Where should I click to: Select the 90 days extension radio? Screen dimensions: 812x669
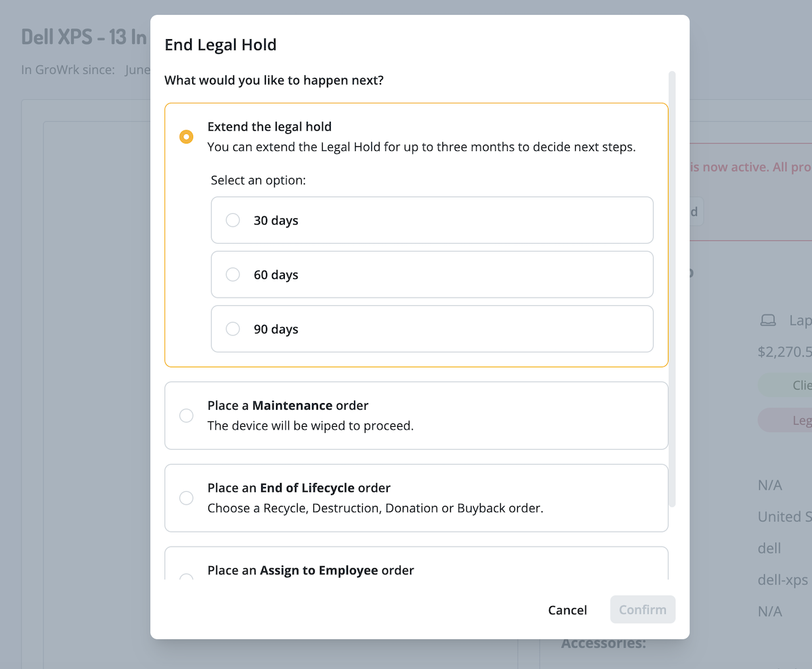[x=233, y=329]
